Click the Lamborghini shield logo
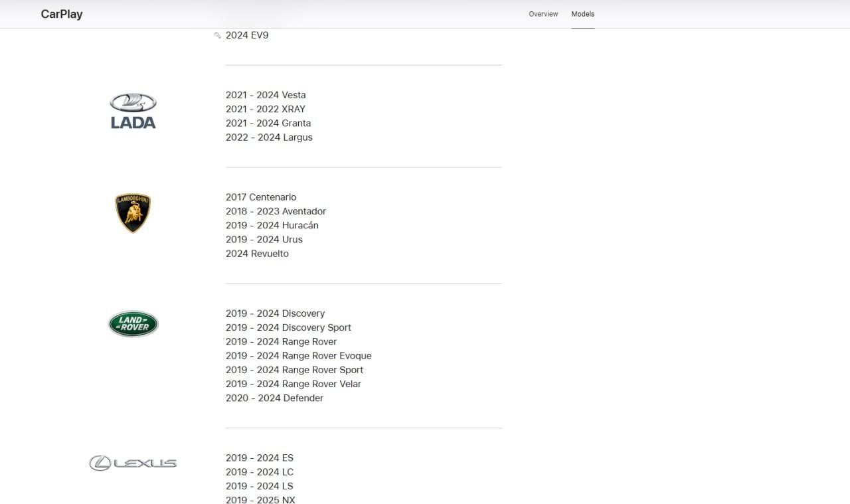 click(x=133, y=213)
